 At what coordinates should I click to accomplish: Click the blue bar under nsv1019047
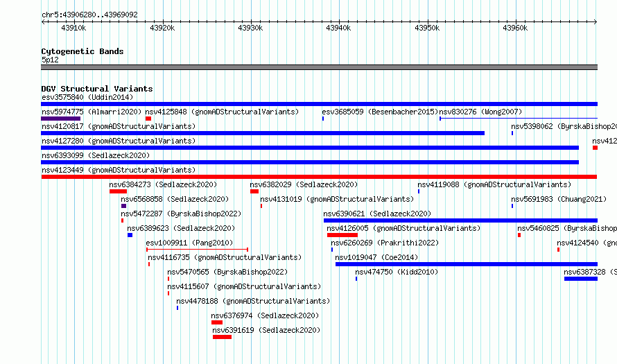tap(467, 264)
